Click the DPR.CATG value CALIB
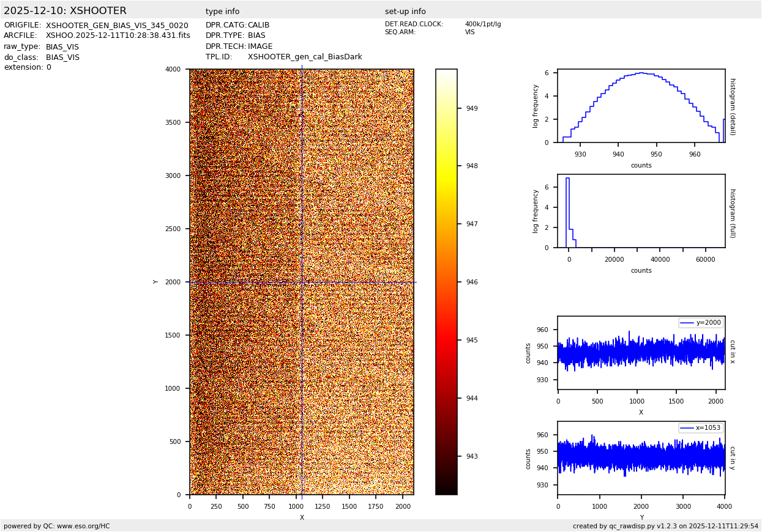Screen dimensions: 762x532 click(x=258, y=26)
